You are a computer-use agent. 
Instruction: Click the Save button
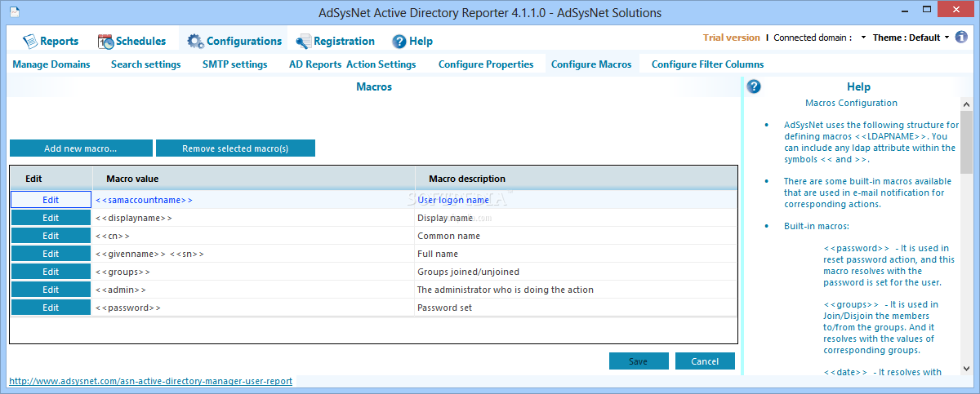(639, 361)
